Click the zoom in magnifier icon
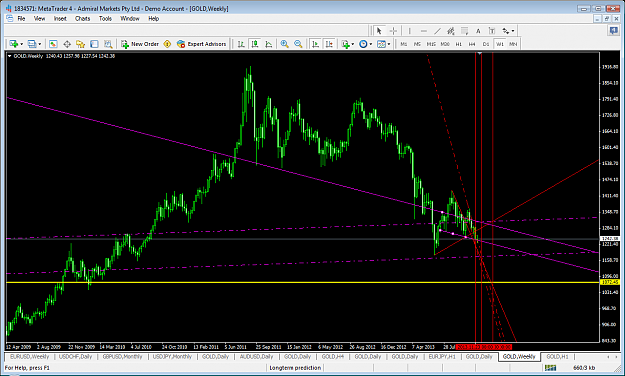Screen dimensions: 625x376 tap(285, 44)
